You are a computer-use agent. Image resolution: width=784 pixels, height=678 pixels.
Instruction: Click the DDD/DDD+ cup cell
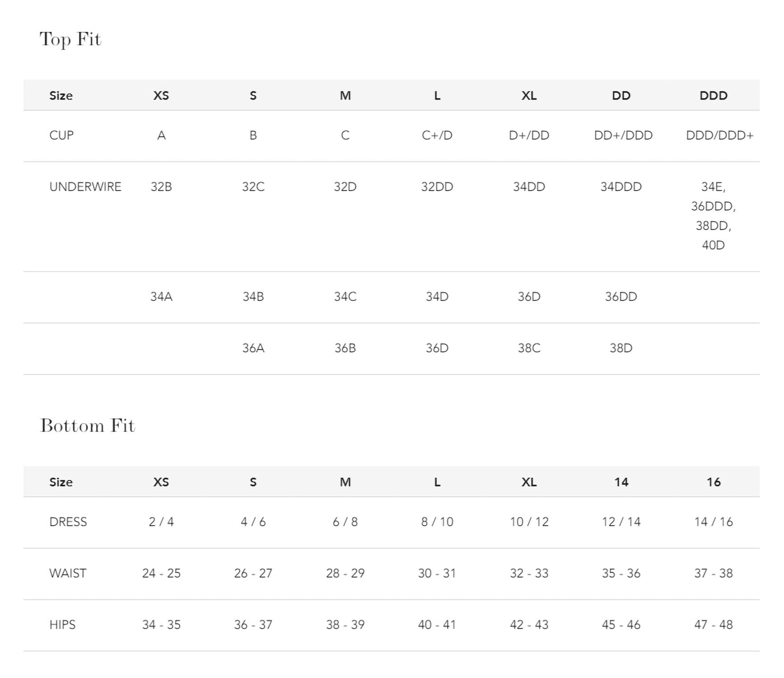tap(719, 136)
